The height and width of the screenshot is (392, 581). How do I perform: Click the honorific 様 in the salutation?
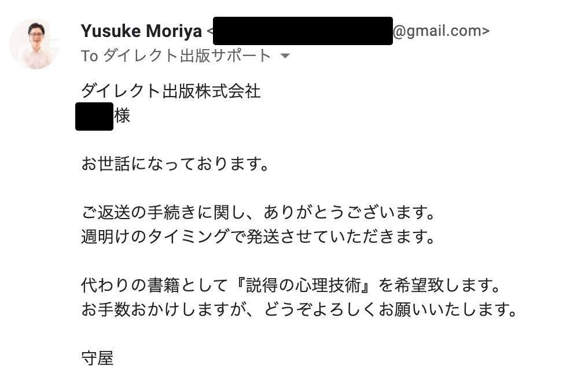coord(122,116)
